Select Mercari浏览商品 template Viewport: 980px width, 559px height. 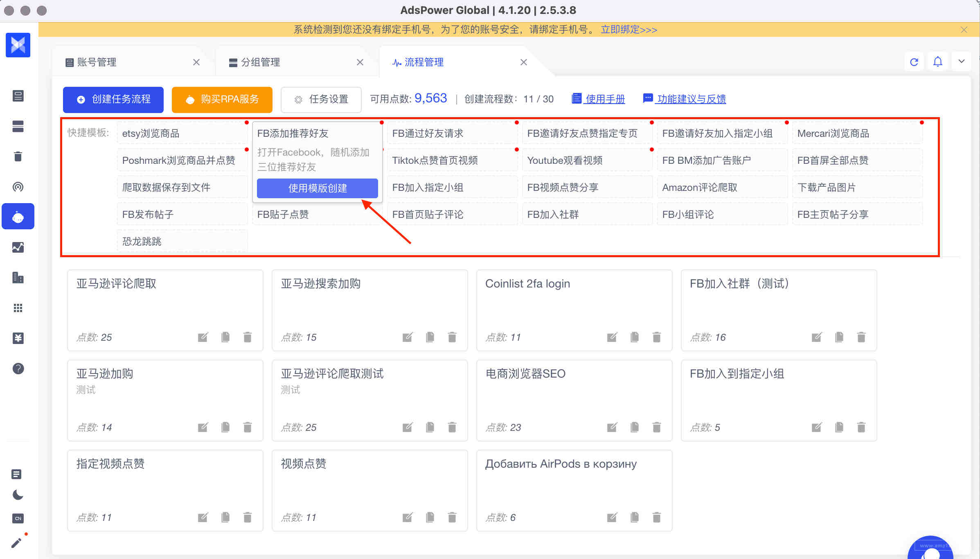(x=857, y=134)
